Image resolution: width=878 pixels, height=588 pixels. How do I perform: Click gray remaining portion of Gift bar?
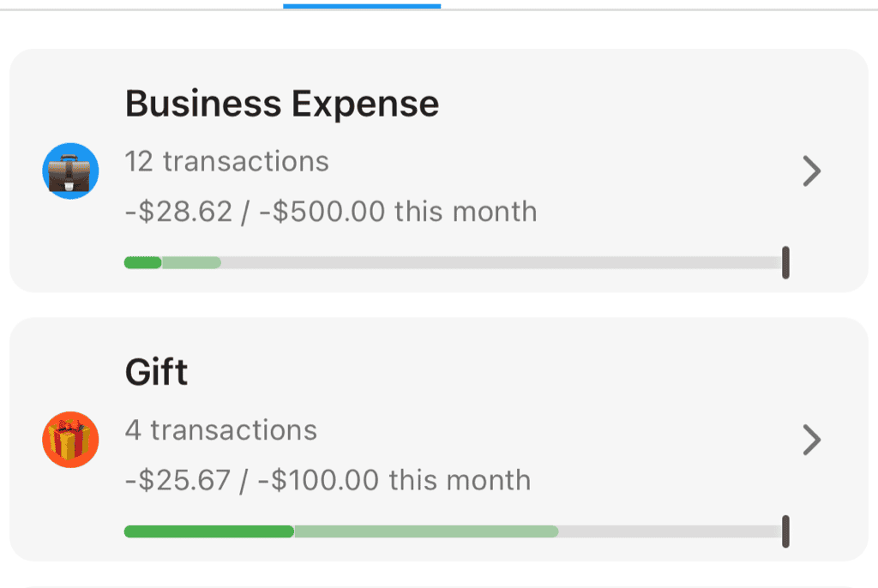coord(669,531)
